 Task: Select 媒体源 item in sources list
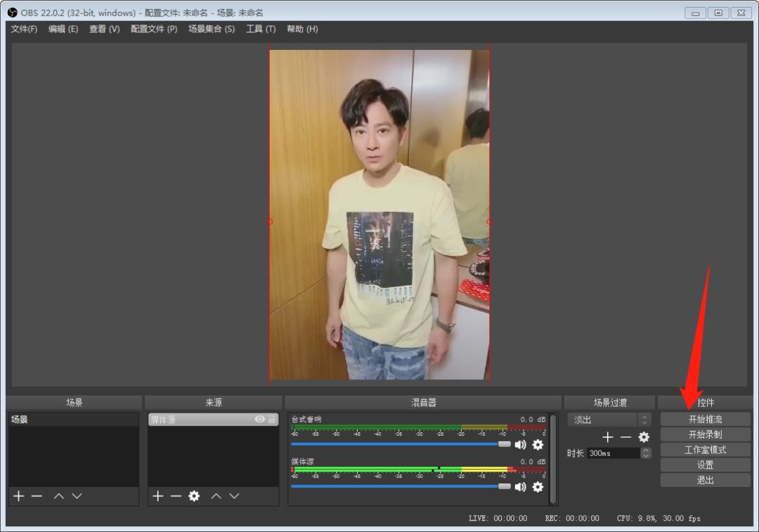click(213, 420)
